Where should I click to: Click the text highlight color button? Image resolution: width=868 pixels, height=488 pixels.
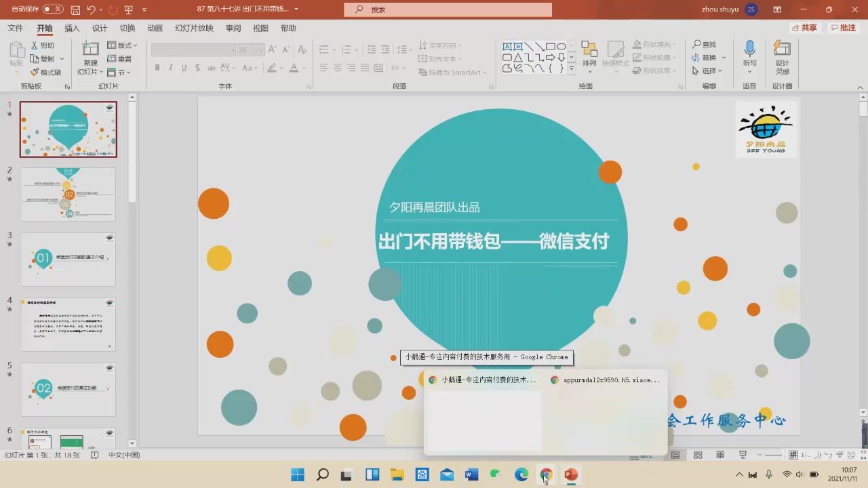(x=272, y=68)
